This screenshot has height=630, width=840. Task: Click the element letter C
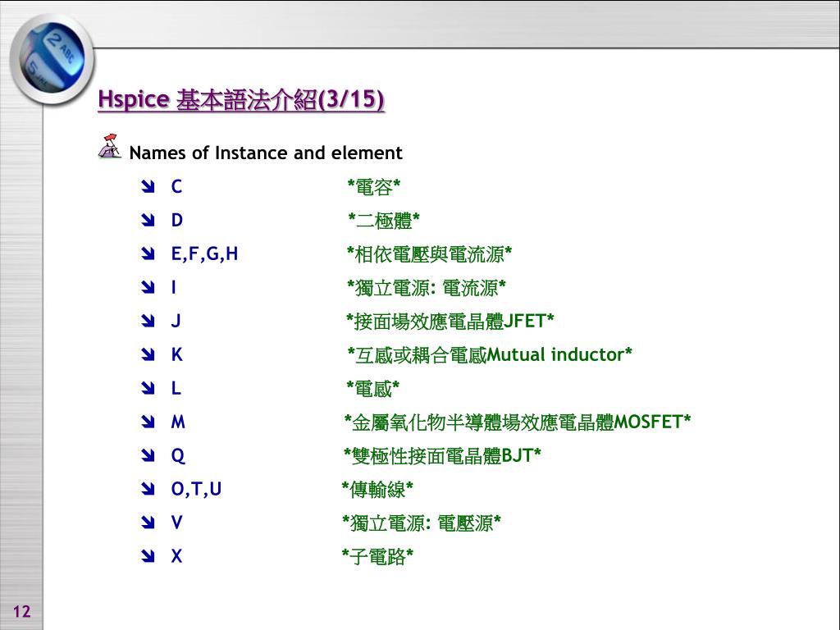click(x=177, y=186)
